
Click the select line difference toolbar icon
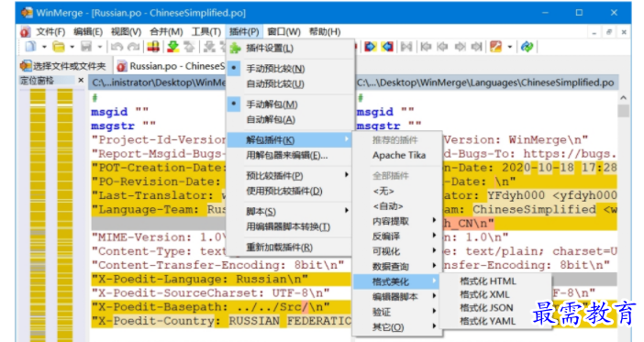[153, 47]
